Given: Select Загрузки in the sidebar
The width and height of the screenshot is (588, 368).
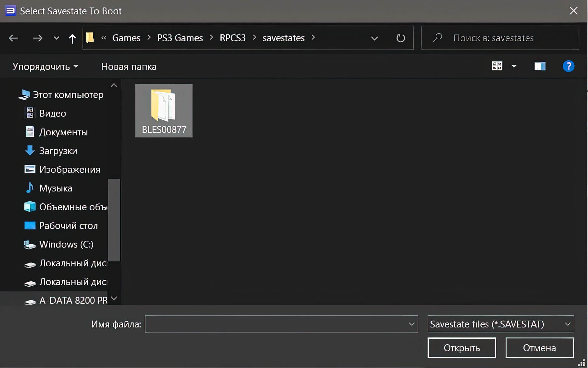Looking at the screenshot, I should (58, 151).
